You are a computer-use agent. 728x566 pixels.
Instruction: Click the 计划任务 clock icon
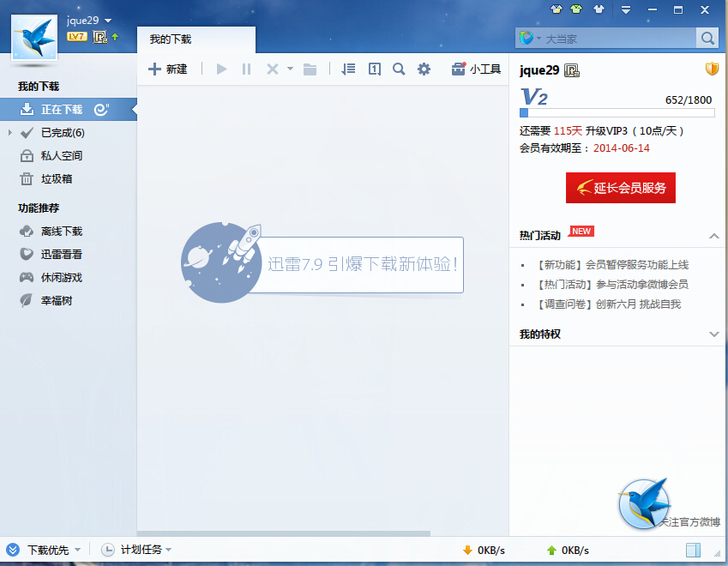tap(108, 550)
